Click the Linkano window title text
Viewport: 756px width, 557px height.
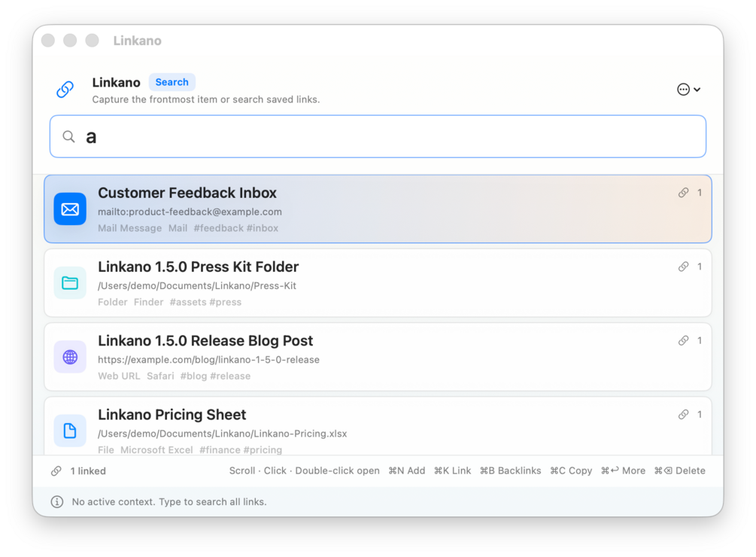(138, 41)
